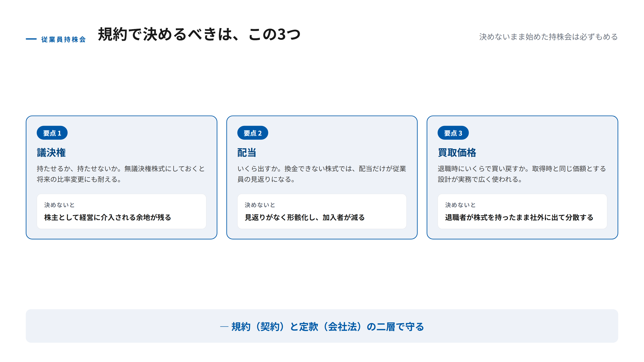Click the description starting 退職時にいくらで買い戻すか
Screen dimensions: 644x362
[x=522, y=174]
